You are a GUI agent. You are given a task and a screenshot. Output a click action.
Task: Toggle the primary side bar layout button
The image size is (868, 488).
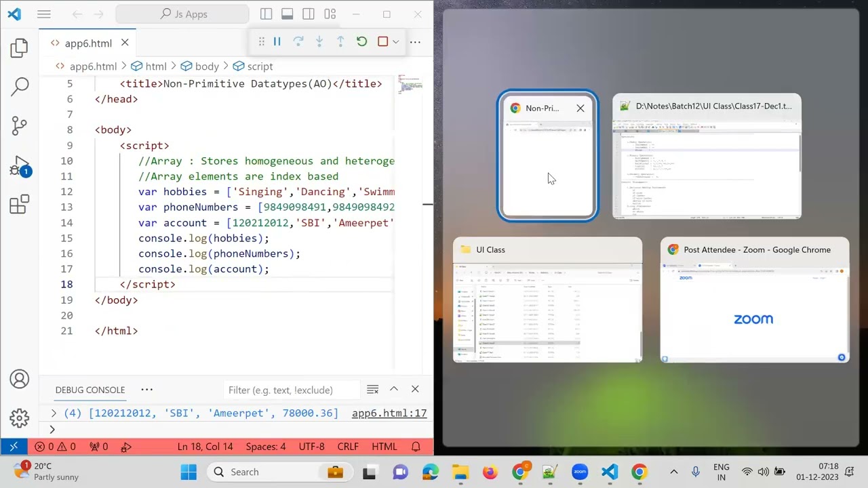tap(267, 14)
